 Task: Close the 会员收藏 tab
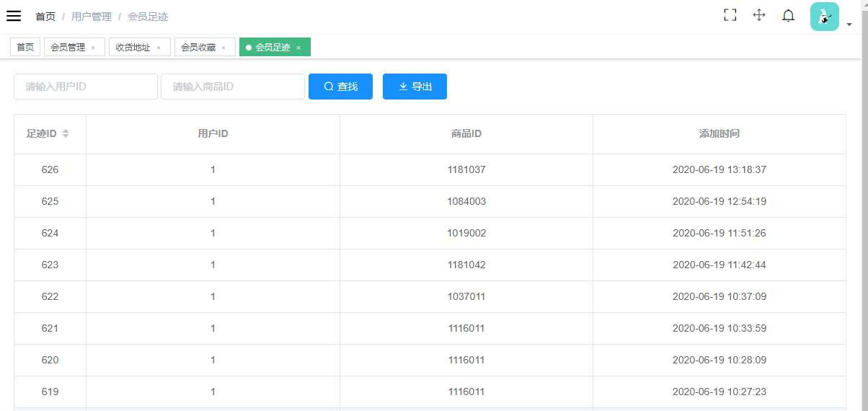(x=223, y=48)
